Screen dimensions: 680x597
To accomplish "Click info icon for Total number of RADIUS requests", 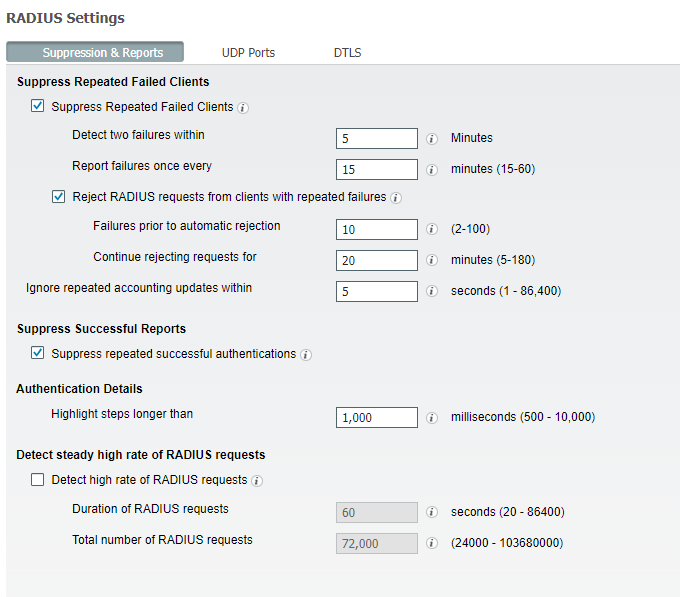I will coord(432,543).
